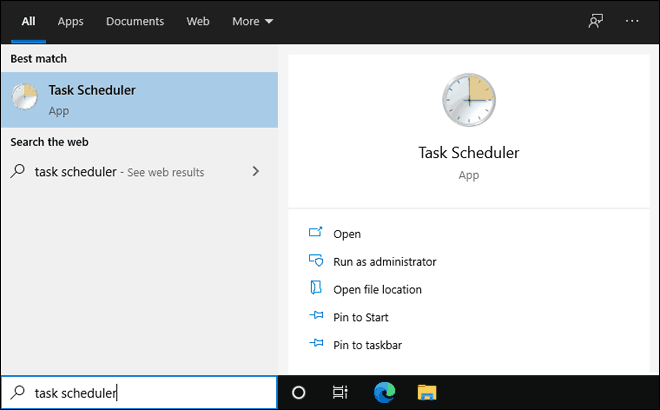660x410 pixels.
Task: Switch to the Web search tab
Action: [x=198, y=21]
